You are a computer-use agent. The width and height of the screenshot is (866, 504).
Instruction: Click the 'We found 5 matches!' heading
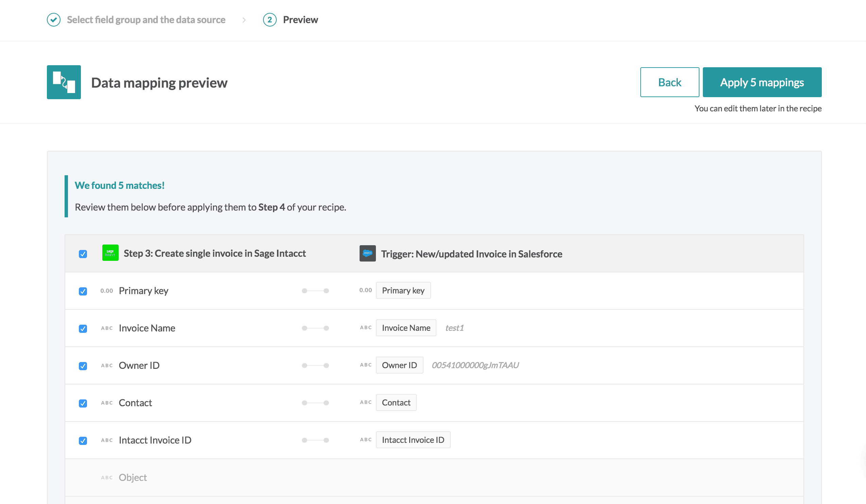120,185
